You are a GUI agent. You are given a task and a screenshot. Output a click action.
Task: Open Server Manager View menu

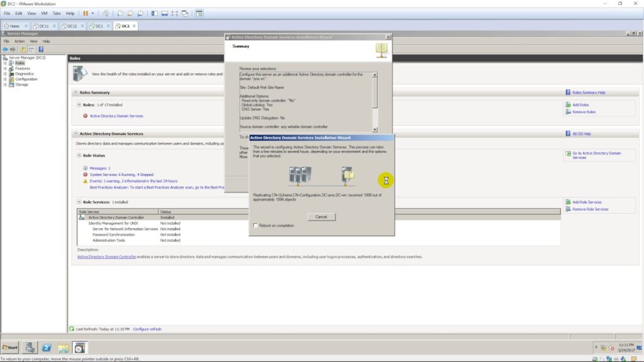click(34, 41)
